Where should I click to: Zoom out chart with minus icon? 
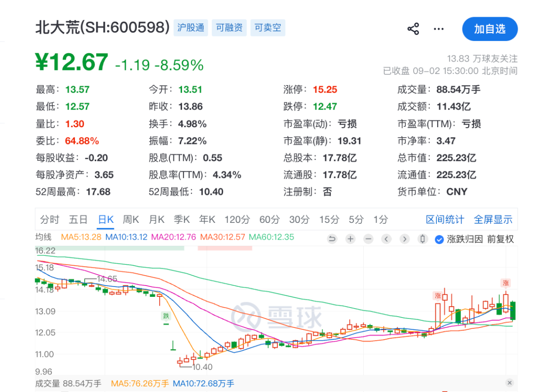(368, 239)
